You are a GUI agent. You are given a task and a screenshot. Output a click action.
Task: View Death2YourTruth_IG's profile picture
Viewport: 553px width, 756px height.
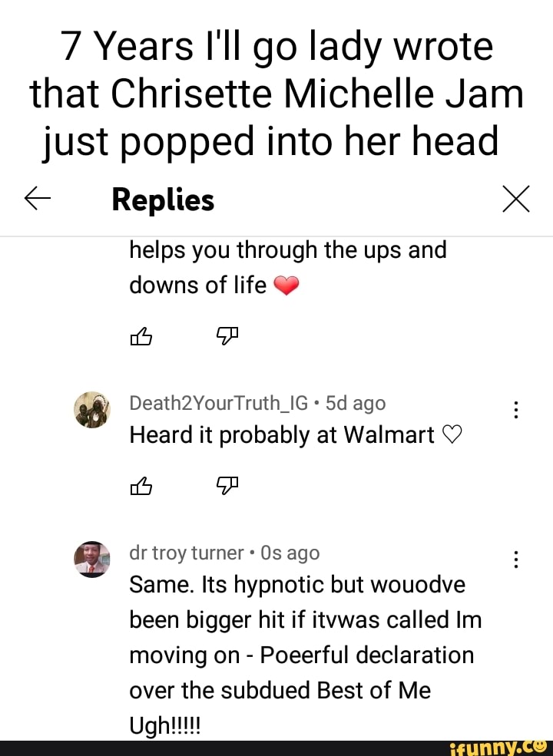coord(91,410)
